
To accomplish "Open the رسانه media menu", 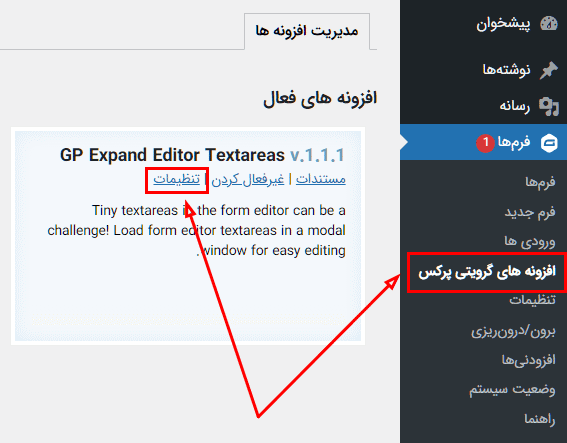I will coord(515,106).
